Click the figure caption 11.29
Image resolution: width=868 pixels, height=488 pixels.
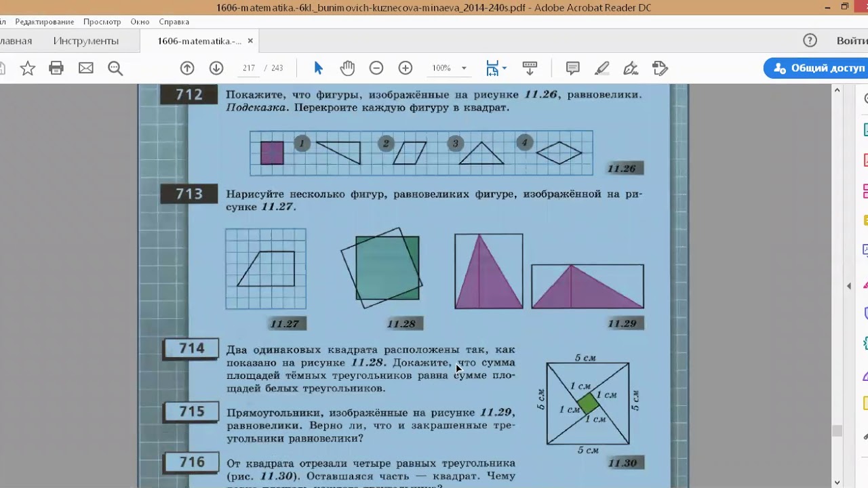(623, 323)
